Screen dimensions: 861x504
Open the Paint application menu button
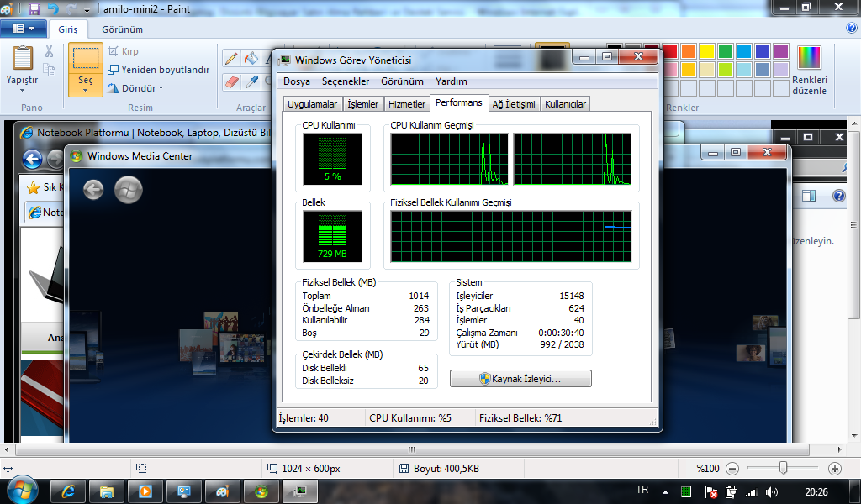(23, 29)
